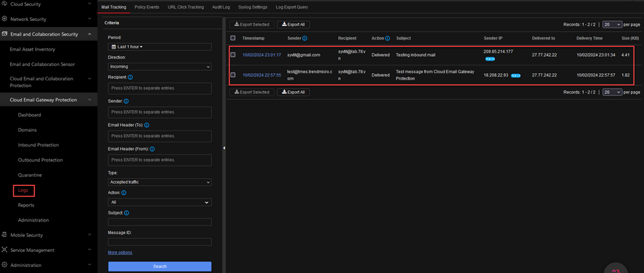Click the Mobile Security sidebar icon
644x273 pixels.
5,235
